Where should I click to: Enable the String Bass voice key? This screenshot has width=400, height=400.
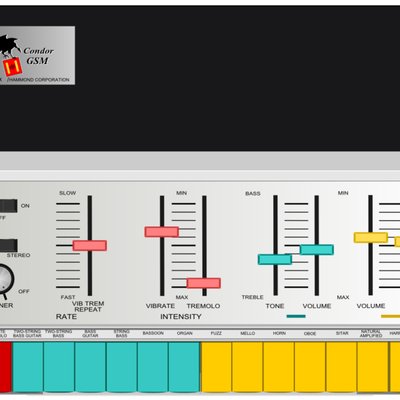pyautogui.click(x=122, y=367)
